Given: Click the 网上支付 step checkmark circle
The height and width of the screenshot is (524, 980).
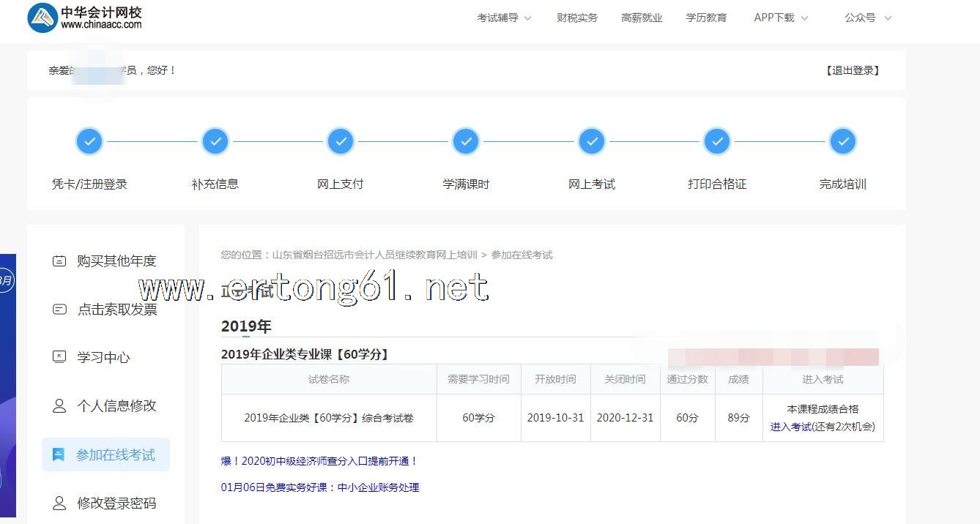Looking at the screenshot, I should [341, 141].
